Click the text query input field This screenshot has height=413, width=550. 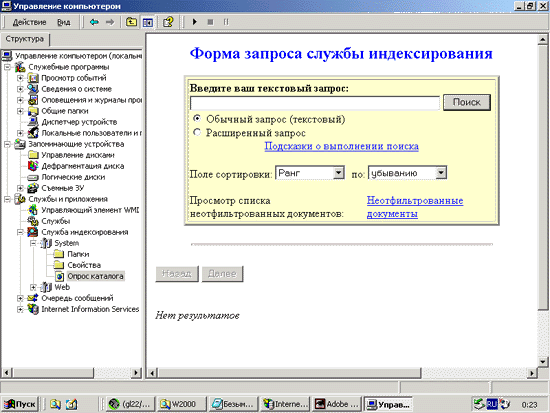point(315,103)
